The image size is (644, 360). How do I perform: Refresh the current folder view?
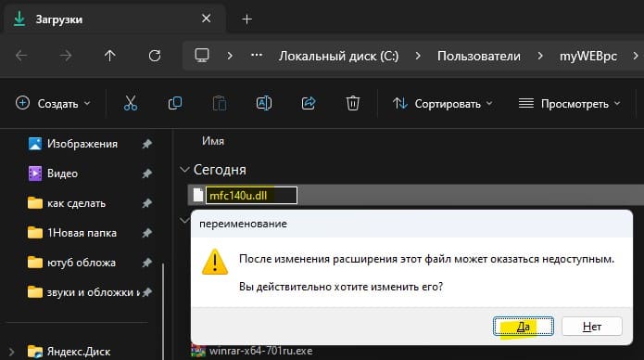point(155,56)
